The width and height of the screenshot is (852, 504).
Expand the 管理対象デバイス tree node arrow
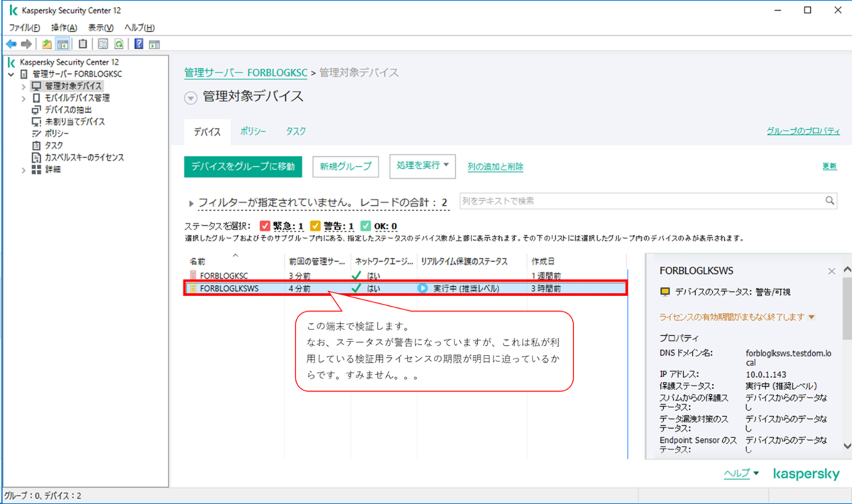23,86
